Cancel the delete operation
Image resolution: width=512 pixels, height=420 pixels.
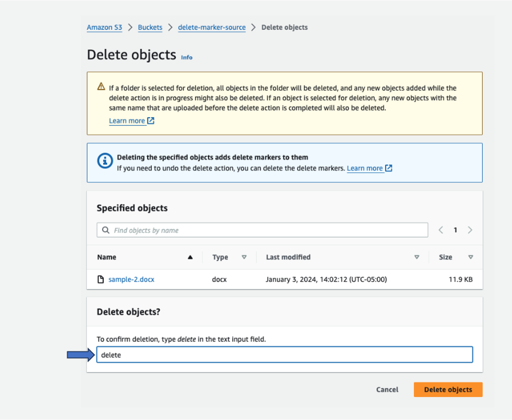pyautogui.click(x=387, y=389)
